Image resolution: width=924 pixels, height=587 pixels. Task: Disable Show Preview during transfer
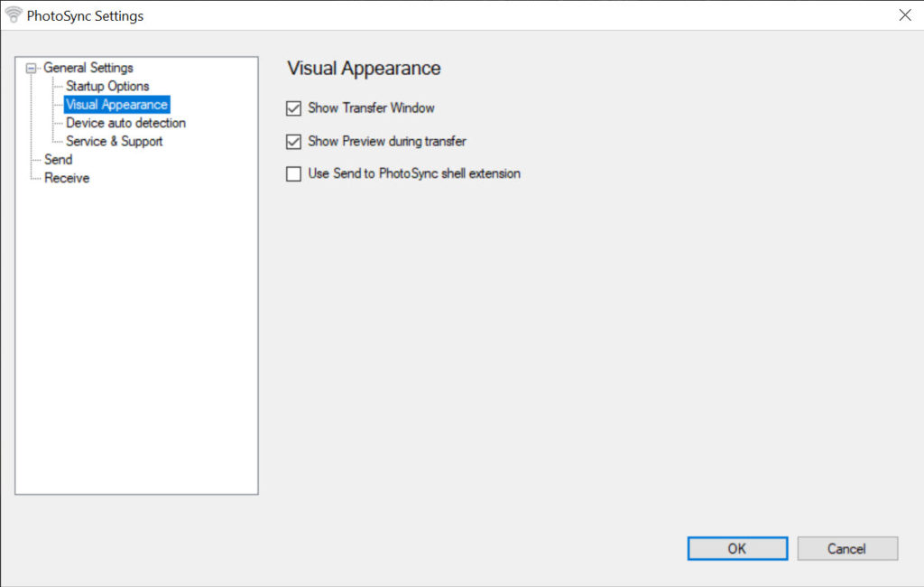pos(293,142)
